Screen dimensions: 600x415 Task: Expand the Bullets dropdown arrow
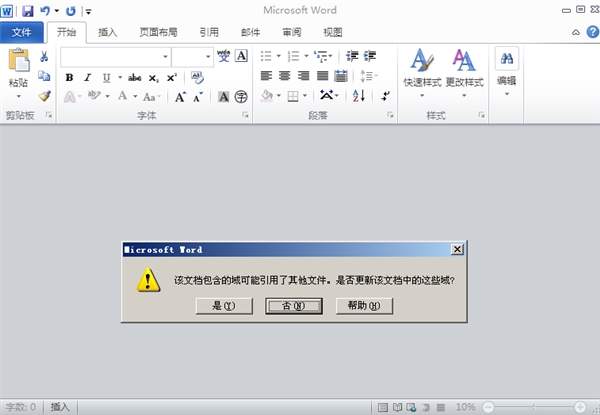279,56
